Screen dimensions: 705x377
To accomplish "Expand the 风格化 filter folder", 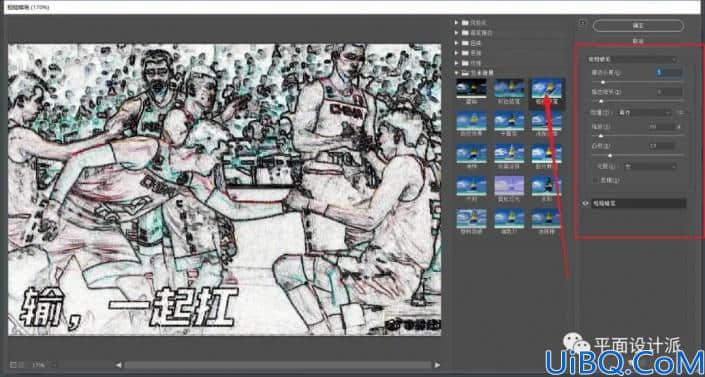I will point(456,22).
